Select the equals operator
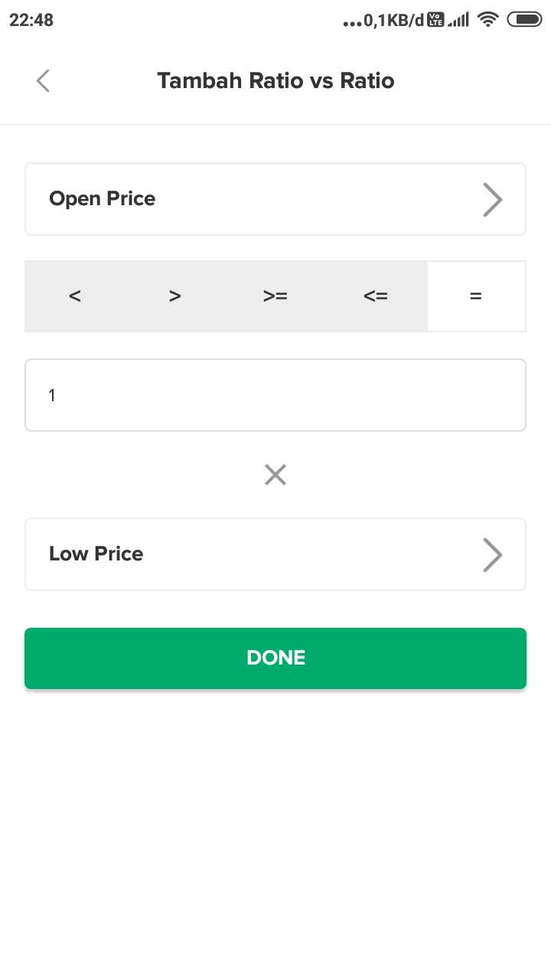 (476, 296)
